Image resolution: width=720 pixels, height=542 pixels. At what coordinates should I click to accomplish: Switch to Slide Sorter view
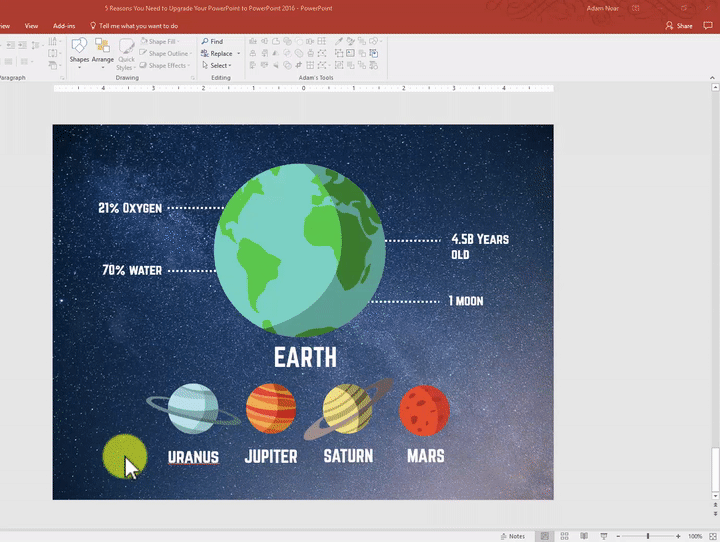click(564, 536)
